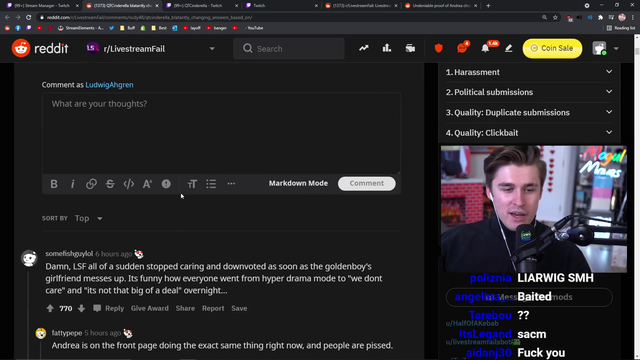Switch to r/LivestreamFail Livestream tab
Screen dimensions: 640x360
(361, 6)
